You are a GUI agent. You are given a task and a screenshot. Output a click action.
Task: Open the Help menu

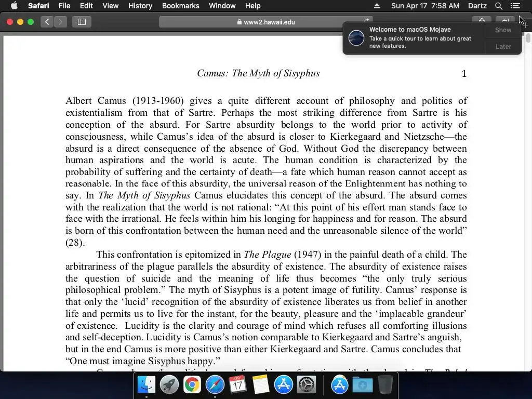(253, 6)
